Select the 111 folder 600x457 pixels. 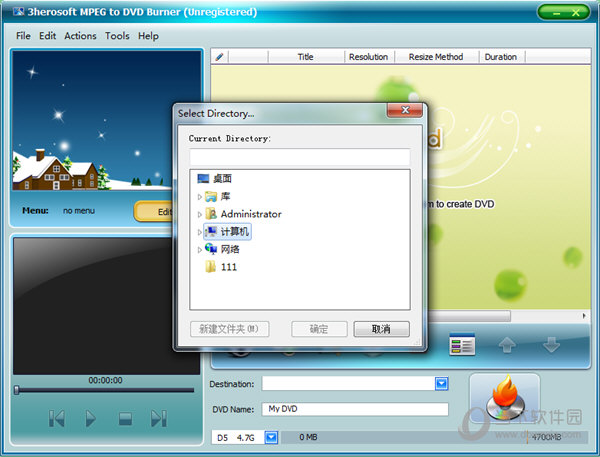(229, 267)
